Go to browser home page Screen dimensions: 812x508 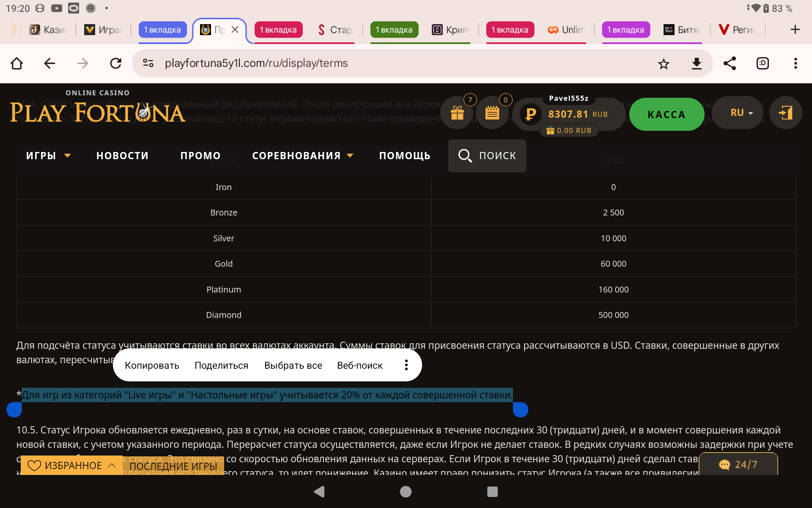pos(16,63)
